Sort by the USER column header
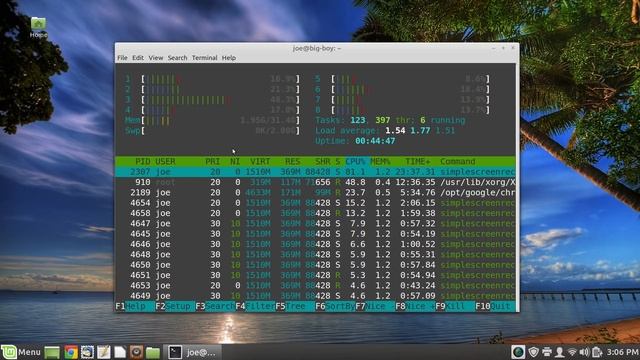640x360 pixels. (165, 162)
